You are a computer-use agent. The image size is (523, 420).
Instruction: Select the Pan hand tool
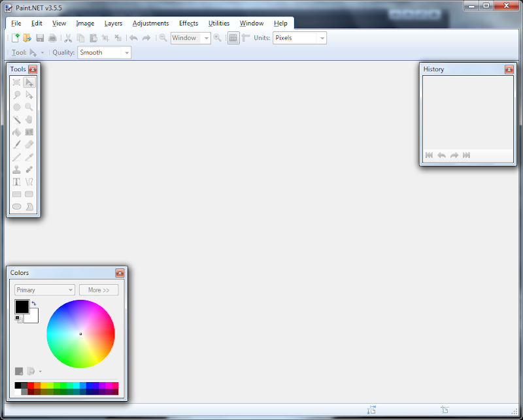pos(29,120)
